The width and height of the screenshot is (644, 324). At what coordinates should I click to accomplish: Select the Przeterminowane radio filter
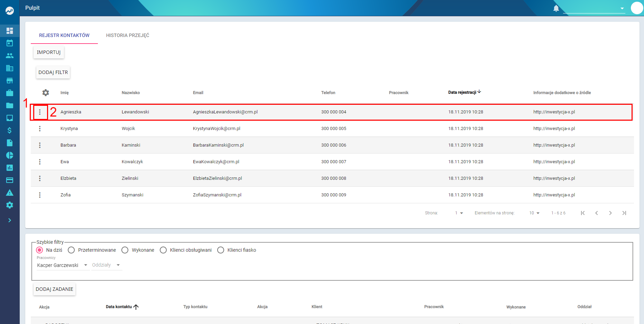(71, 250)
